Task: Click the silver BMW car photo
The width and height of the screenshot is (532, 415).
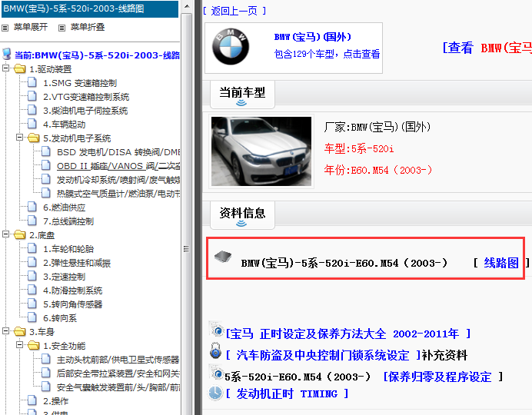Action: 261,151
